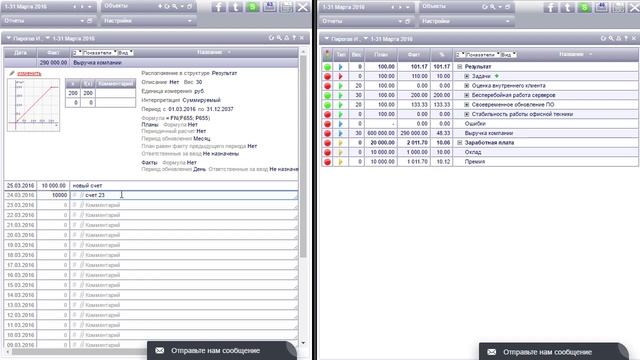The width and height of the screenshot is (640, 360).
Task: Open period dropdown arrow in left window
Action: point(89,7)
